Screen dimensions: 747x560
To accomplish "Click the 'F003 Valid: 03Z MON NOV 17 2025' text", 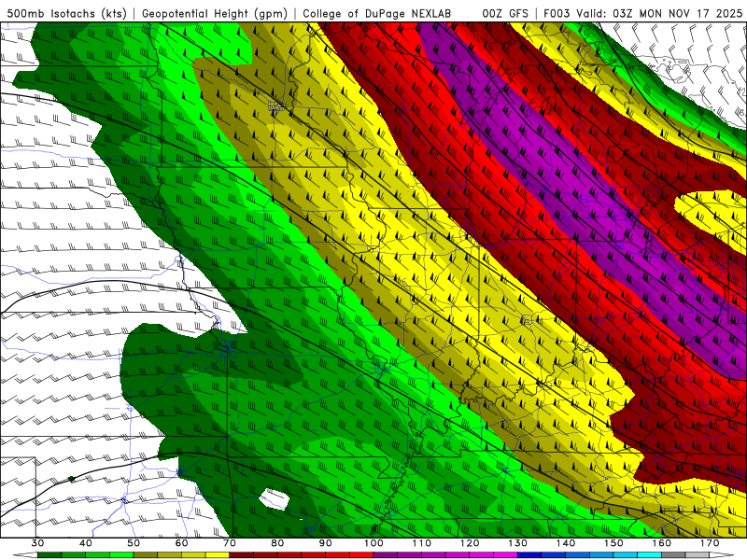I will pyautogui.click(x=642, y=13).
